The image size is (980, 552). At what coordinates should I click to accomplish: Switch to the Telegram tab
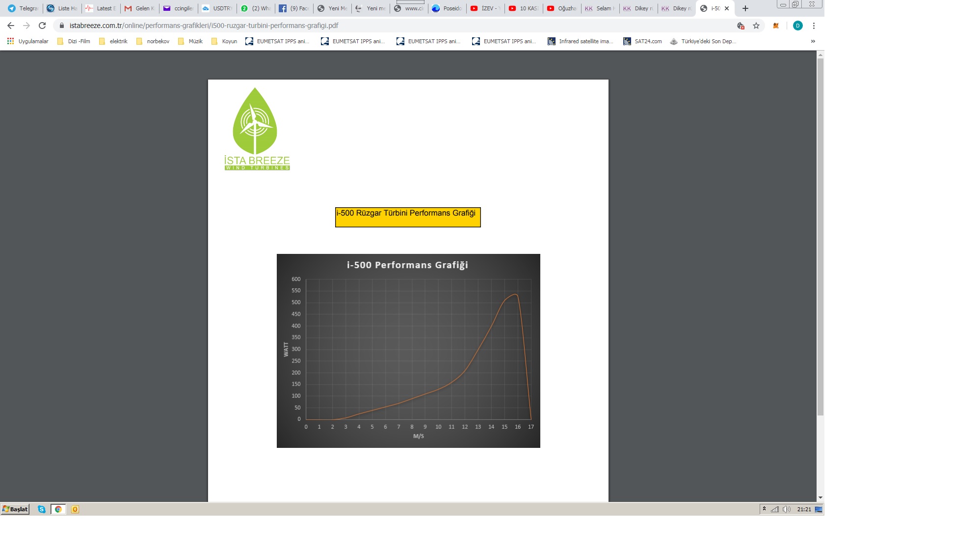[23, 8]
